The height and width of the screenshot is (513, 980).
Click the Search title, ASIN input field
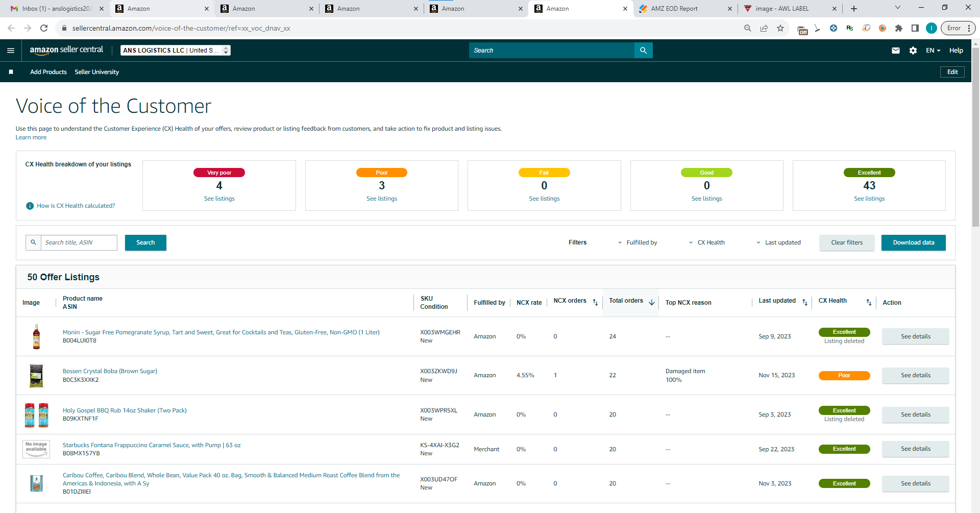(79, 242)
